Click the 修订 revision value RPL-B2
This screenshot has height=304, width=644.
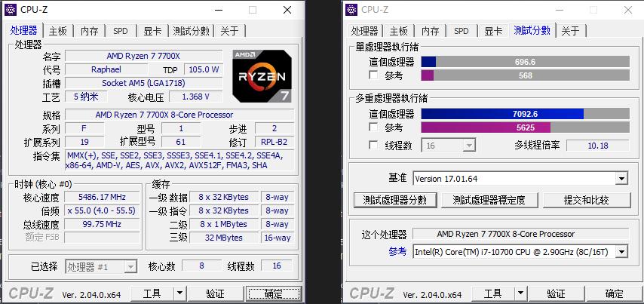(274, 142)
